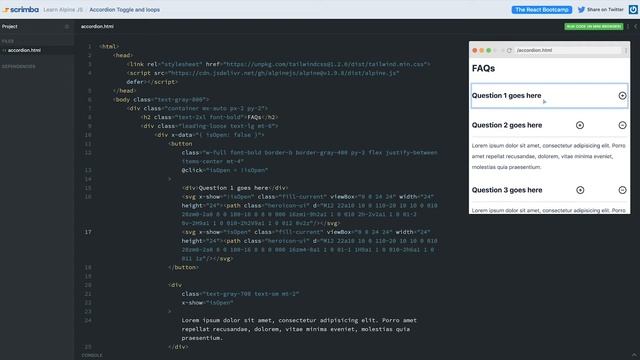
Task: Toggle the Question 1 goes here accordion
Action: 549,96
